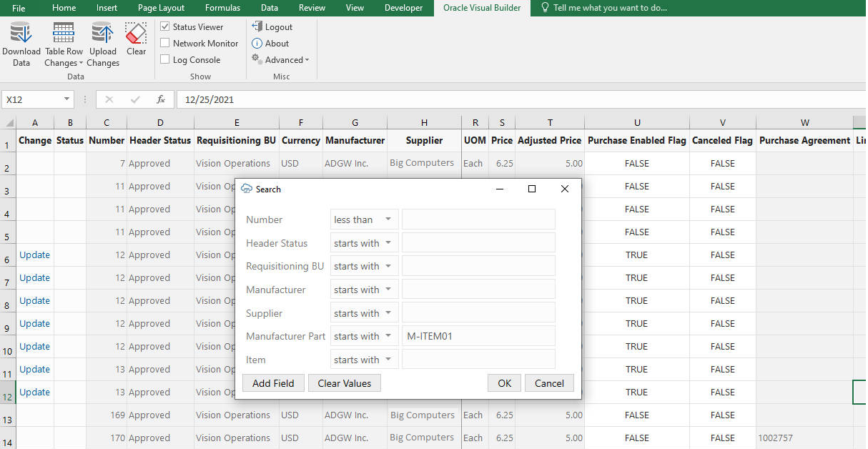Switch to the Formulas tab
Image resolution: width=868 pixels, height=449 pixels.
click(222, 8)
